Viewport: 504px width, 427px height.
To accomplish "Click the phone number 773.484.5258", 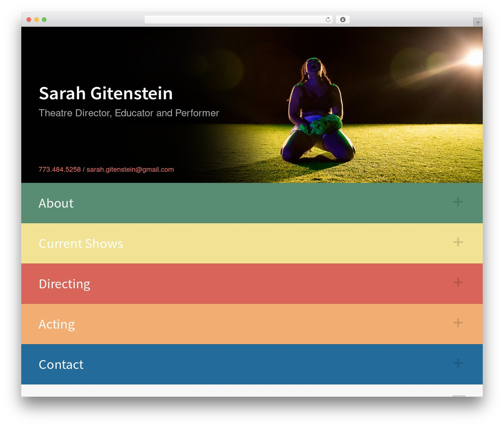I will tap(59, 169).
